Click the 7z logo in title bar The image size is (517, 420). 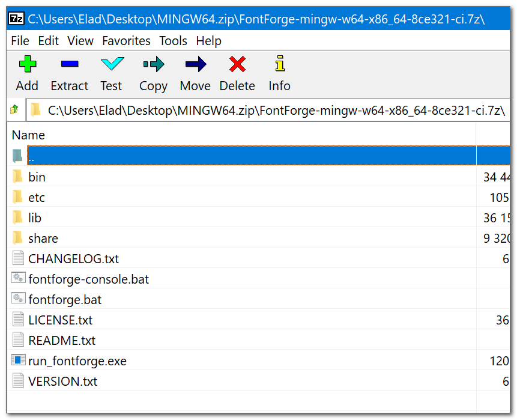tap(16, 19)
